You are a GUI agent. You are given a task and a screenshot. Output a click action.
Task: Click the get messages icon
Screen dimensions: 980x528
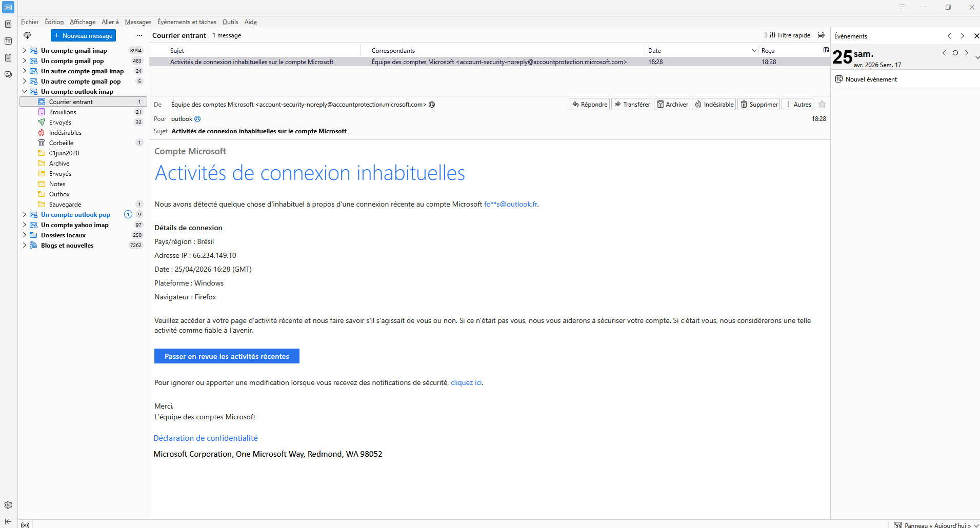(27, 35)
